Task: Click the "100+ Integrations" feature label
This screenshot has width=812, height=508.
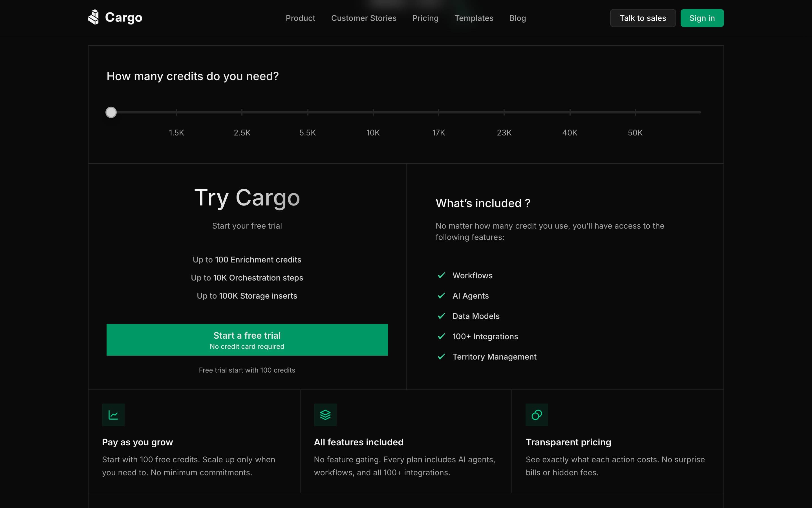Action: (485, 337)
